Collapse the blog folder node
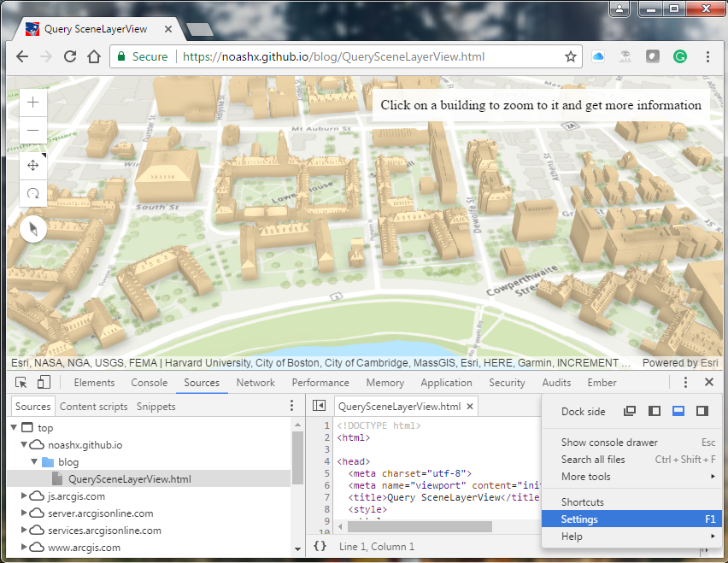 [34, 461]
